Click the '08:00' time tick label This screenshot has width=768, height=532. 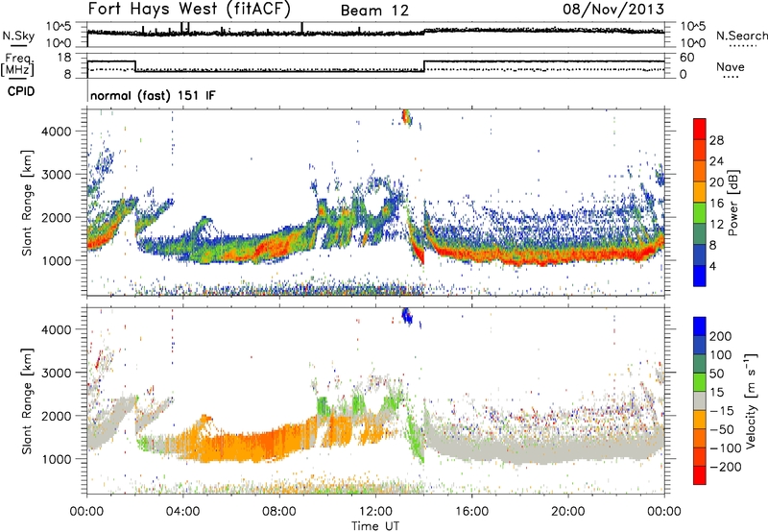tap(279, 512)
